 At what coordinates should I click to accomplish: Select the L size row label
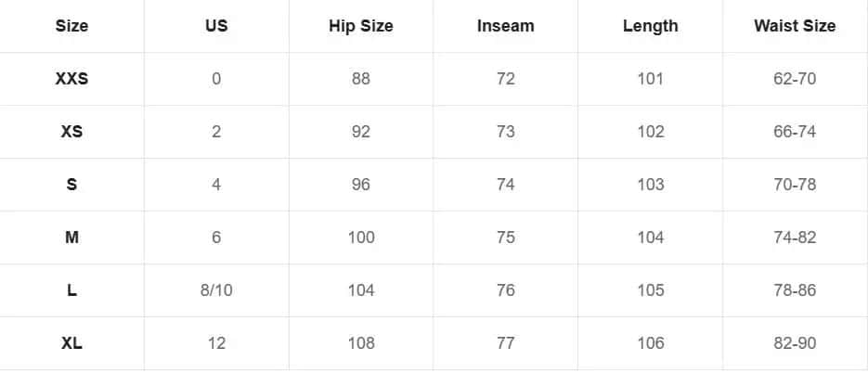point(71,290)
